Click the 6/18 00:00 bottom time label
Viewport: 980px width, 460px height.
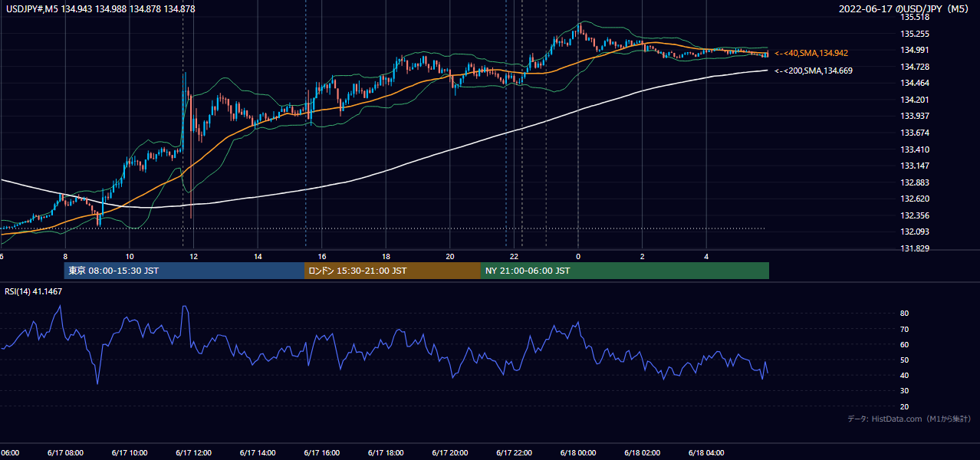(x=578, y=452)
